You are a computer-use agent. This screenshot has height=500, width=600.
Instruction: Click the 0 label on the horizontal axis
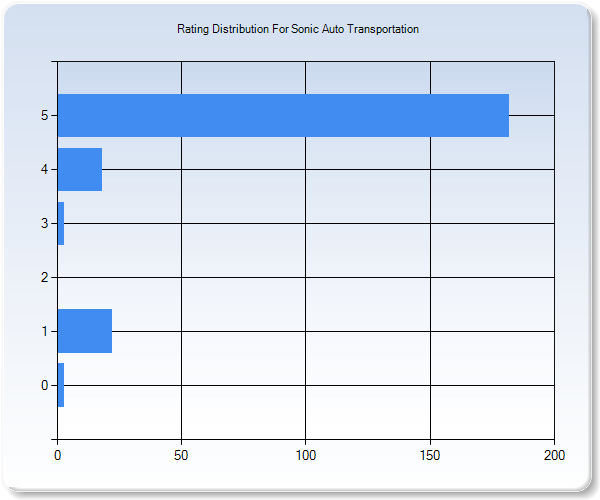point(57,455)
